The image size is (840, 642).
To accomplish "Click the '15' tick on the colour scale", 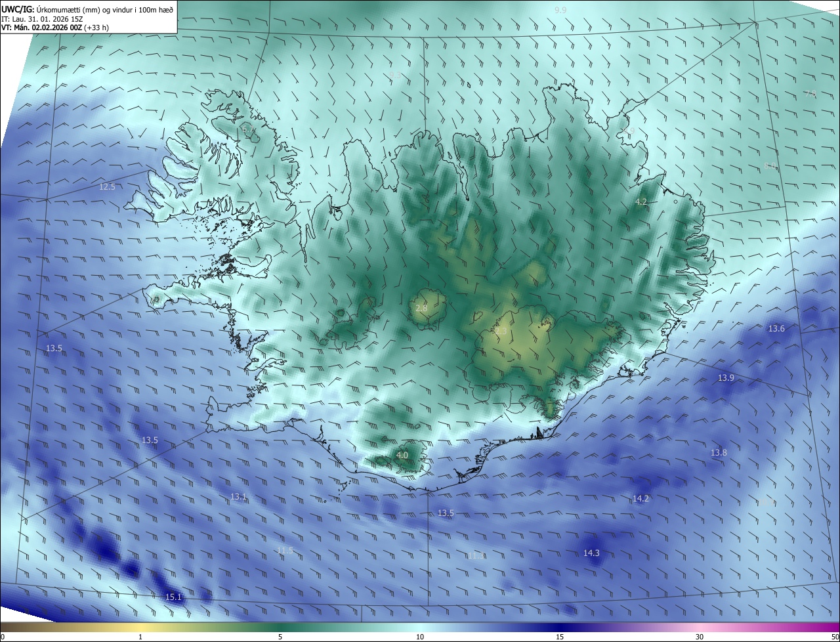I will click(560, 637).
